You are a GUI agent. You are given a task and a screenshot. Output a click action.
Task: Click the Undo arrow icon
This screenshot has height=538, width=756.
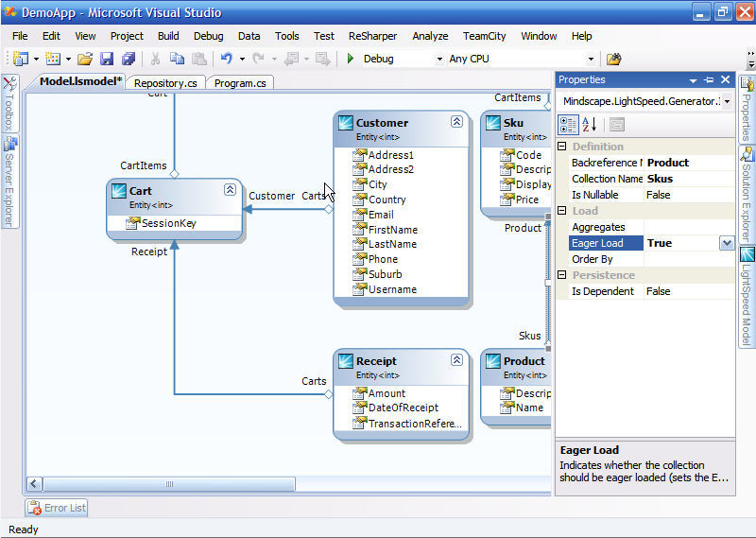pyautogui.click(x=226, y=59)
